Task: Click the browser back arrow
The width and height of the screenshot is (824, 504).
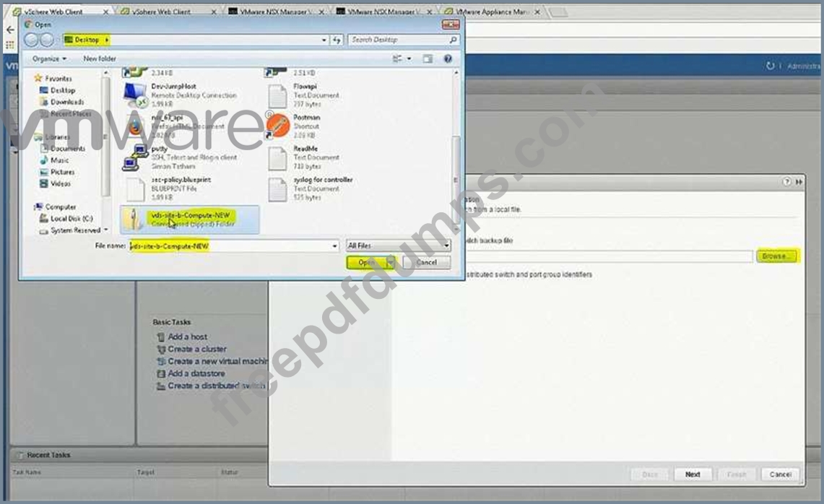Action: pyautogui.click(x=10, y=30)
